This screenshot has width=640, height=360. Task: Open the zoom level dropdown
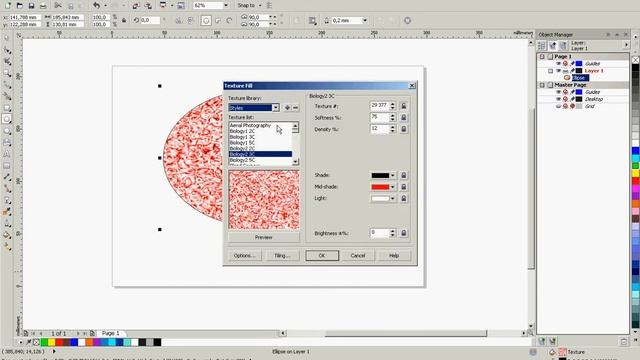[226, 5]
